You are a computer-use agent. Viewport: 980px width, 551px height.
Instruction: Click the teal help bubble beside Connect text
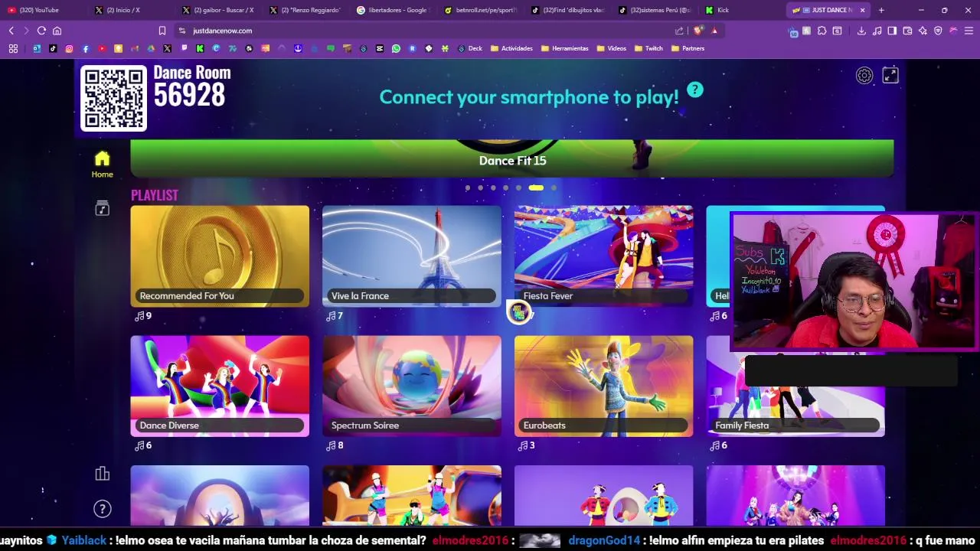[694, 90]
